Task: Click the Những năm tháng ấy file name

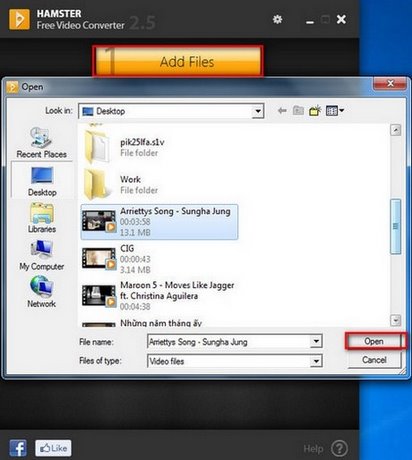Action: (x=161, y=323)
